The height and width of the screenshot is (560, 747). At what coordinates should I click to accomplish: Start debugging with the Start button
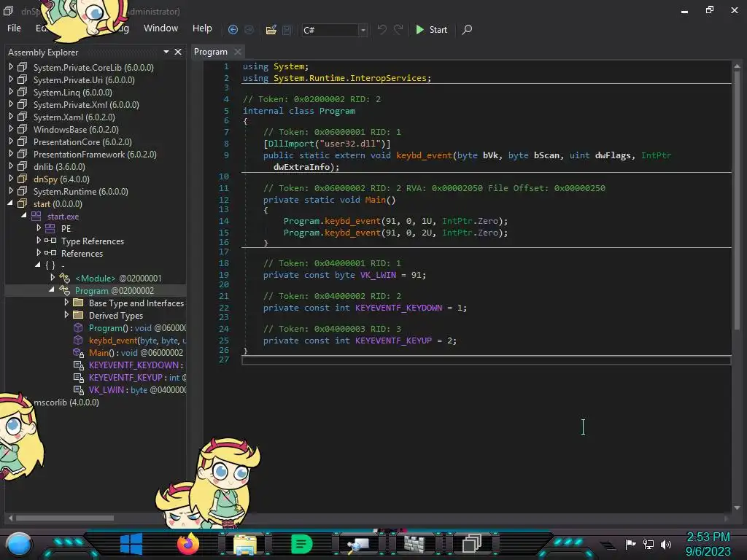pyautogui.click(x=431, y=29)
